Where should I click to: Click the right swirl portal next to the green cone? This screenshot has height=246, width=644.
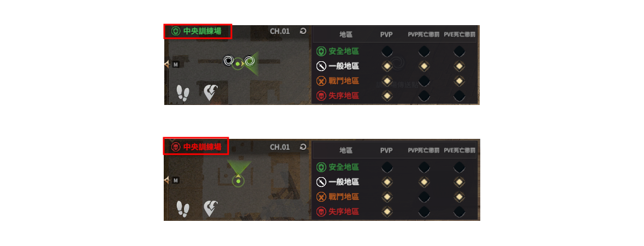coord(249,62)
